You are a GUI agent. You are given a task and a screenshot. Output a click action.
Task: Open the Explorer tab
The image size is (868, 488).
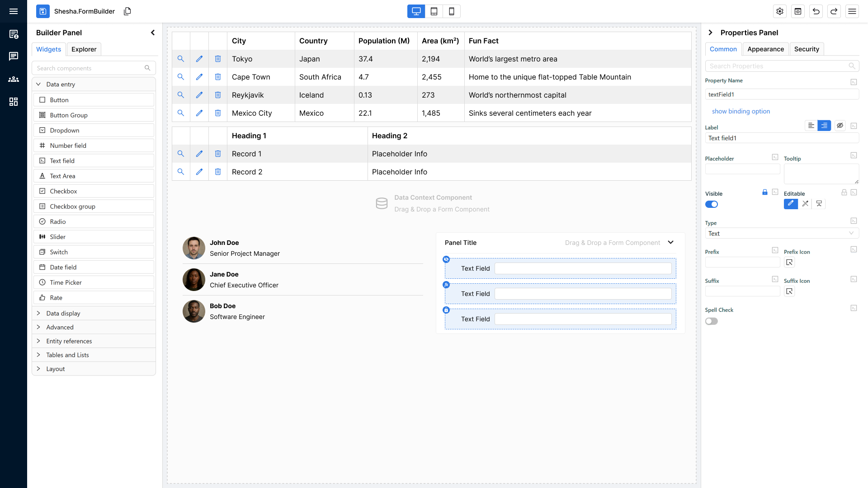tap(84, 49)
